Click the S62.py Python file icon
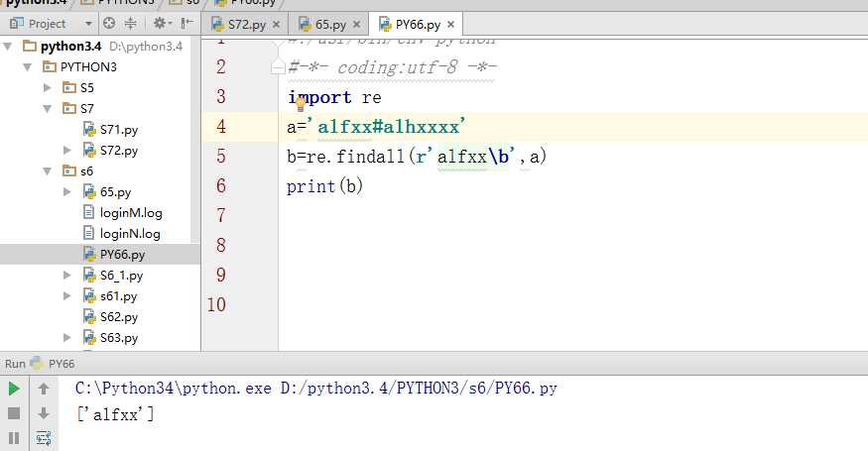The image size is (868, 451). tap(89, 316)
